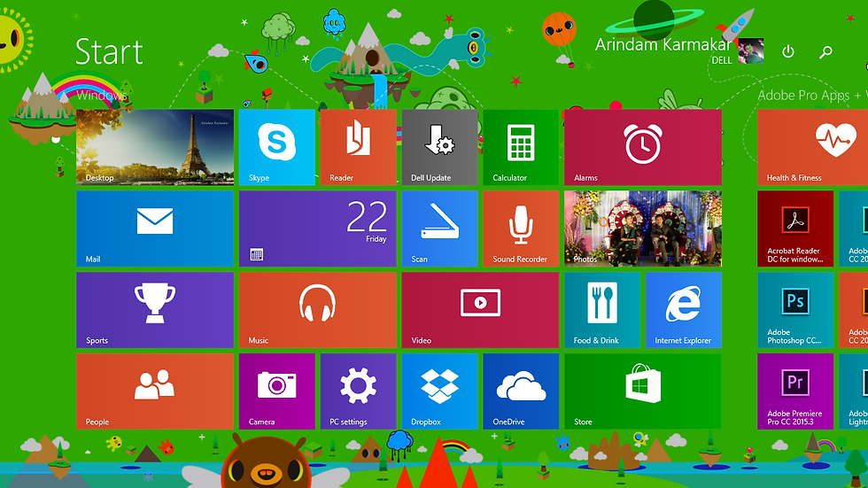Click the Arindam Karmakar user name
This screenshot has width=868, height=488.
(x=663, y=44)
